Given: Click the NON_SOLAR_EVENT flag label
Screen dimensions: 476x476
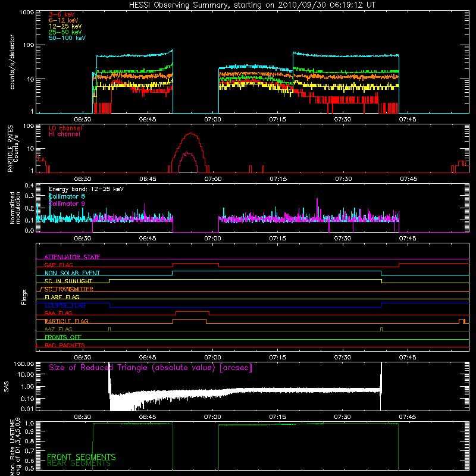Looking at the screenshot, I should pos(72,273).
